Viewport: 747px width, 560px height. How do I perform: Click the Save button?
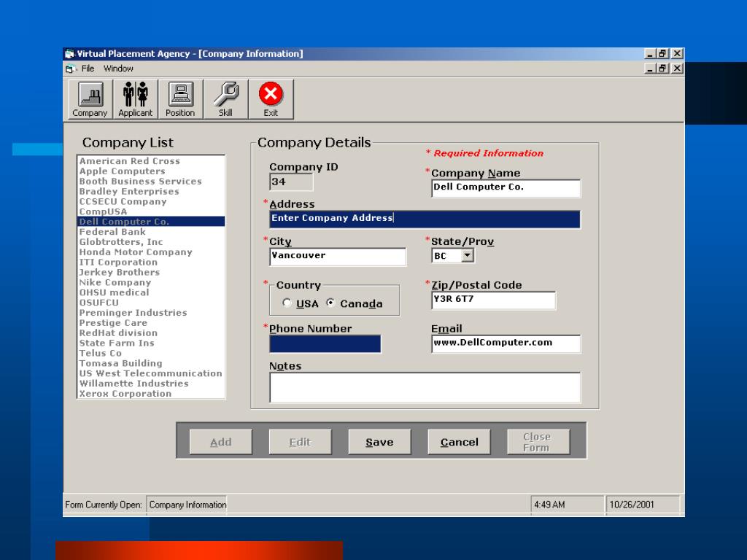tap(379, 442)
